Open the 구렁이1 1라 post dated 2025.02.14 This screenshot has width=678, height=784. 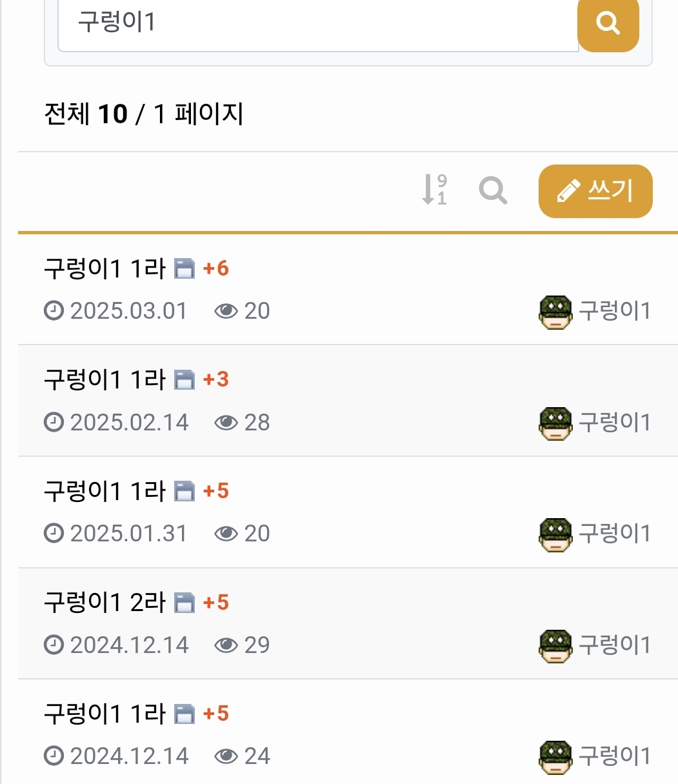point(105,379)
